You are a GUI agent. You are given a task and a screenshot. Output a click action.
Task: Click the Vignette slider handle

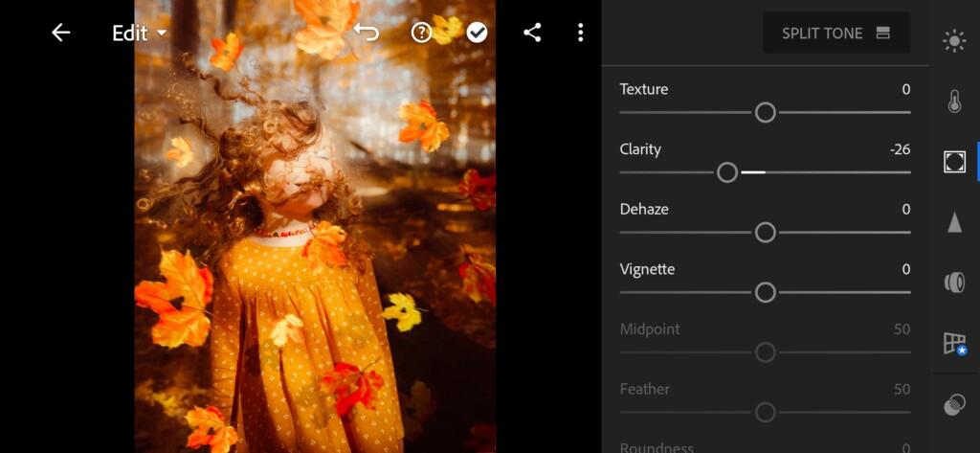coord(765,292)
